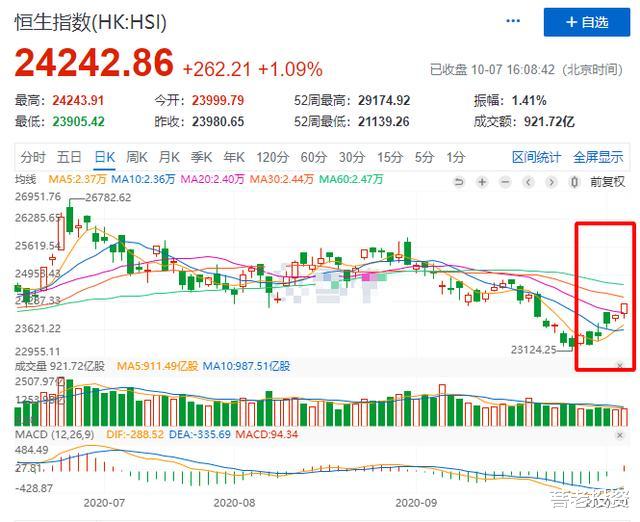Click the MA60:2.47万 legend label
Viewport: 640px width, 522px height.
351,179
